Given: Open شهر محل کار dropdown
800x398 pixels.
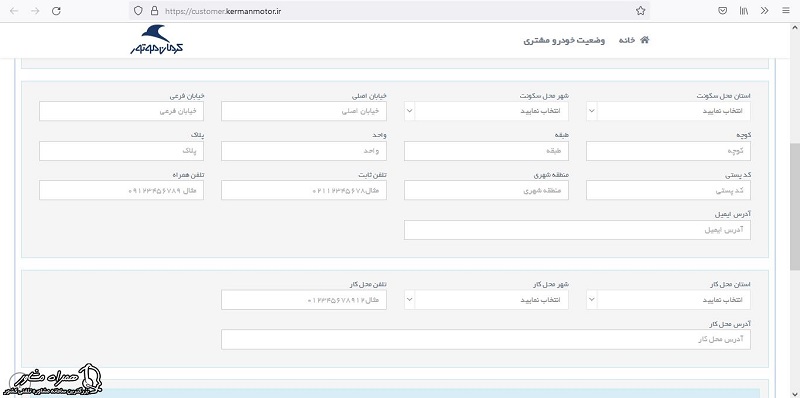Looking at the screenshot, I should [486, 300].
